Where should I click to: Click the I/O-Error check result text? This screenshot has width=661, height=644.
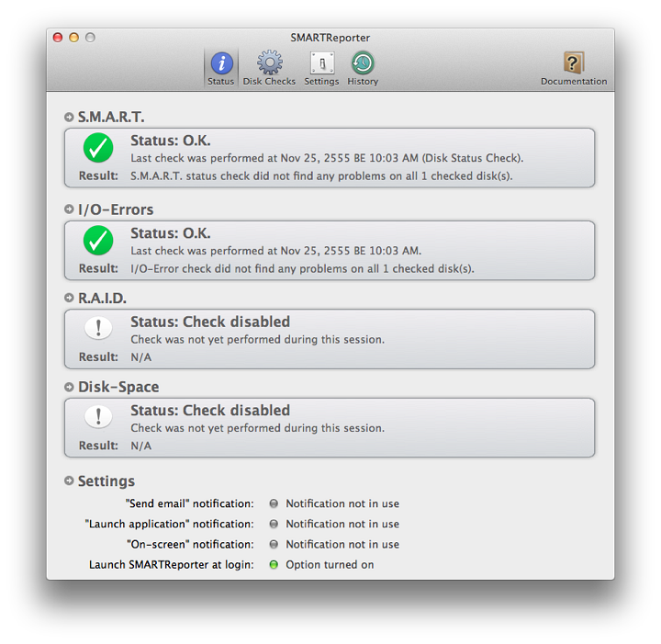pos(302,268)
